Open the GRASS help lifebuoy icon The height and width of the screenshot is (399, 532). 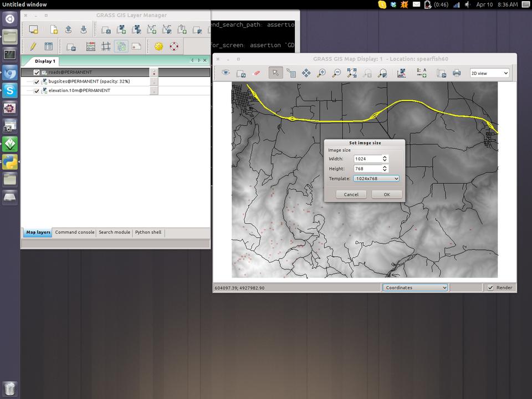(x=174, y=47)
